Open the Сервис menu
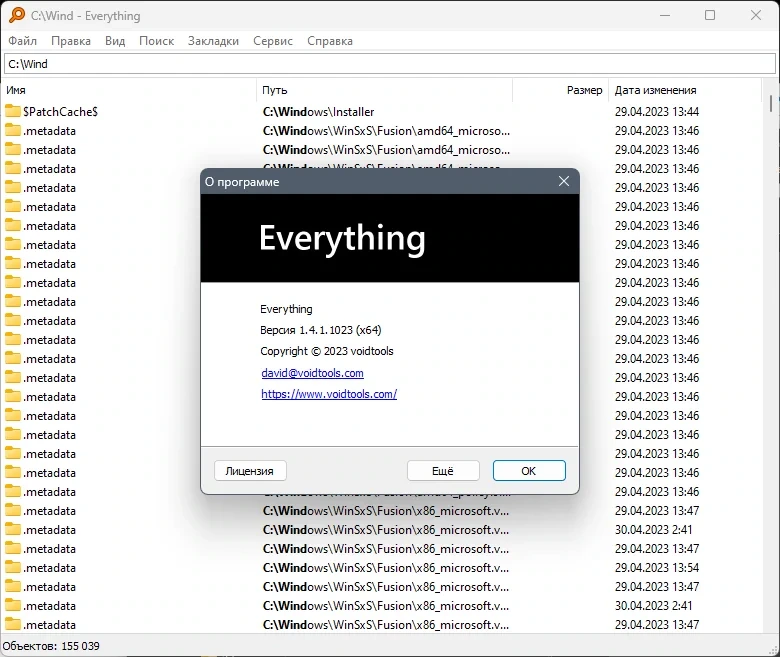Viewport: 780px width, 657px height. coord(273,41)
